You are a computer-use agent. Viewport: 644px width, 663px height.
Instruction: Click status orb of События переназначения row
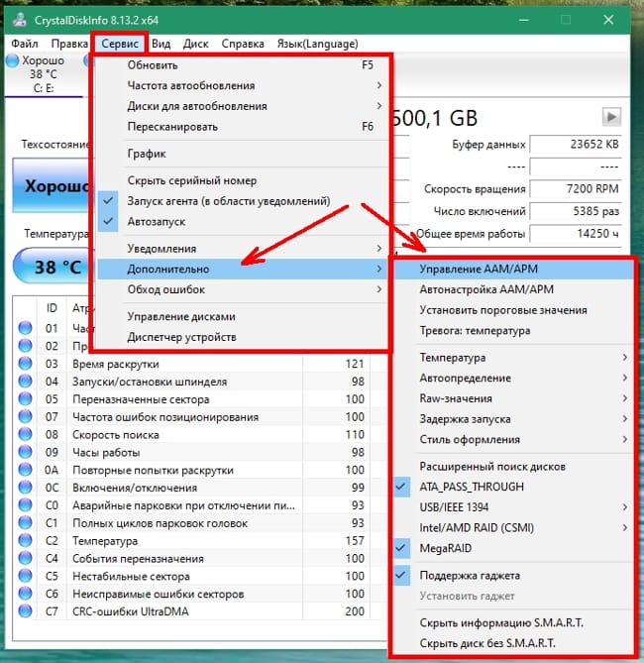tap(26, 558)
